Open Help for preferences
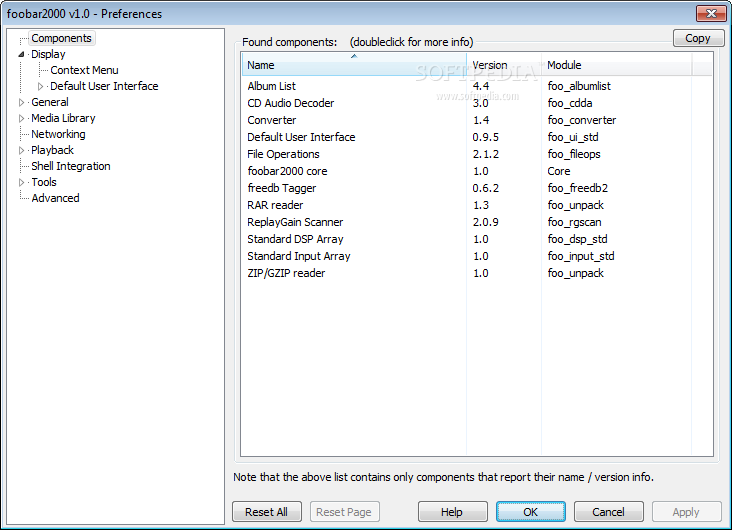 point(452,512)
